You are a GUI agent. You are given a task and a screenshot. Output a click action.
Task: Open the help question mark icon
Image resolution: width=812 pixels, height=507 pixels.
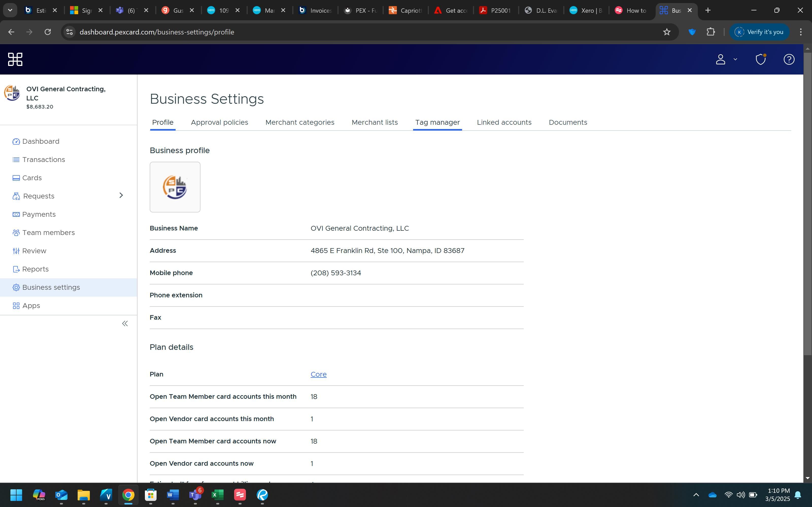tap(788, 59)
